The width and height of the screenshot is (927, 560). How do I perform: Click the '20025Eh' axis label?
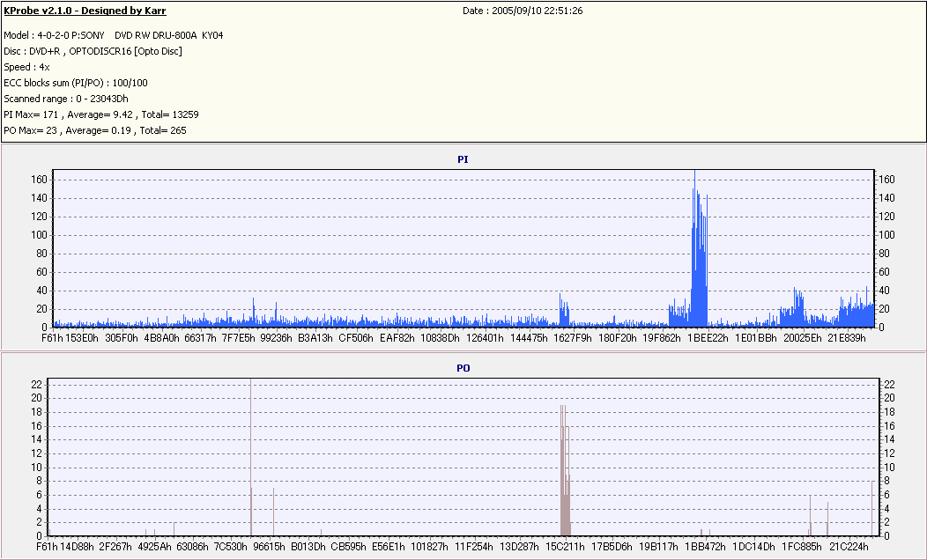pyautogui.click(x=802, y=338)
